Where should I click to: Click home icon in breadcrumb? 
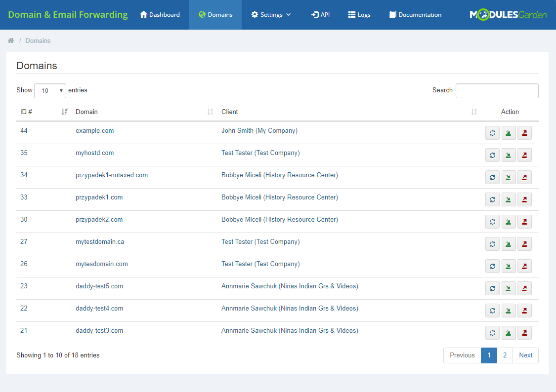(11, 40)
